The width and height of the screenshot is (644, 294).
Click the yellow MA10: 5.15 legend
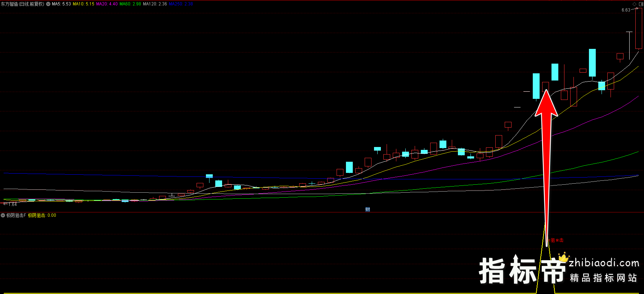tap(84, 4)
